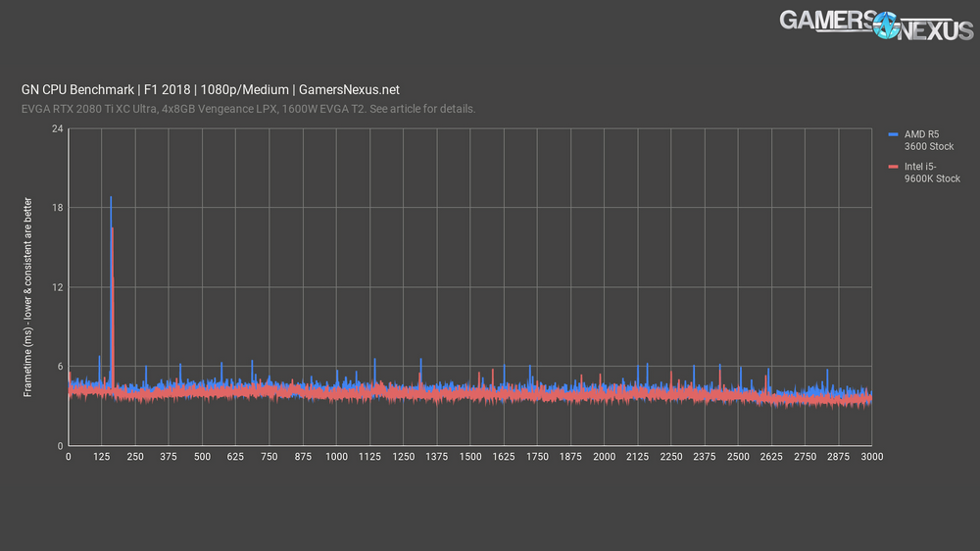Select the Intel i5-9600K Stock legend label

932,171
